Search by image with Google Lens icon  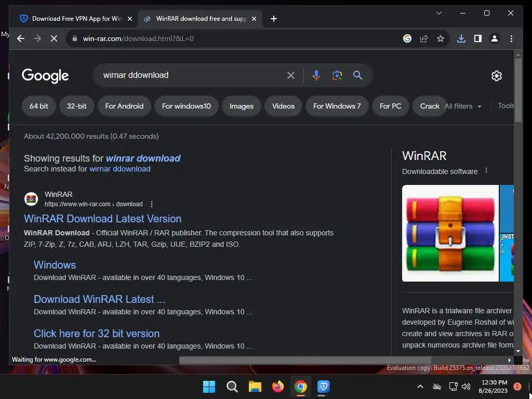[x=337, y=75]
